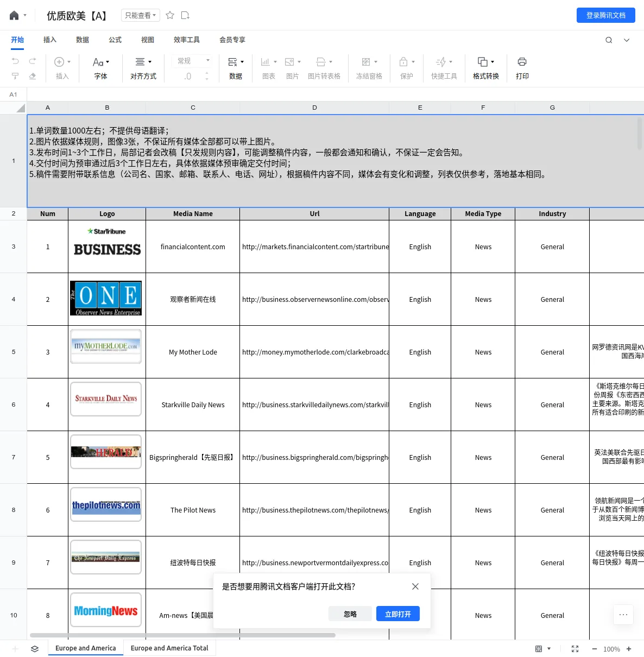
Task: Expand the alignment dropdown arrow
Action: pyautogui.click(x=150, y=62)
